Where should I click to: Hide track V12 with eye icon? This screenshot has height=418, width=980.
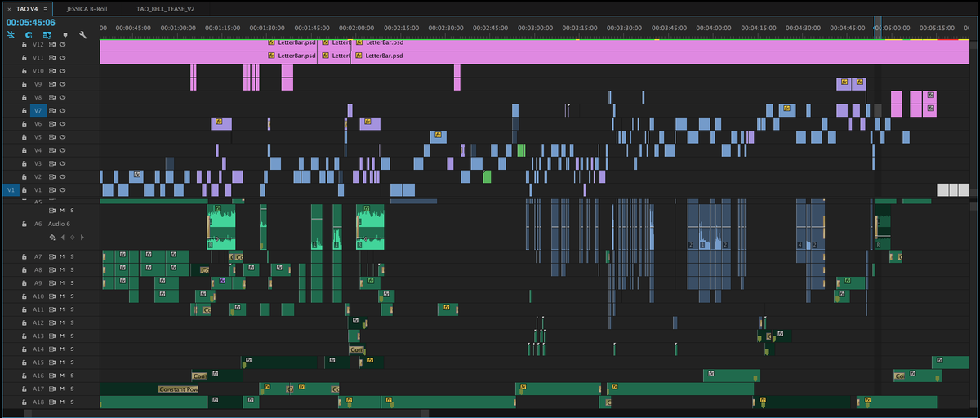point(62,45)
